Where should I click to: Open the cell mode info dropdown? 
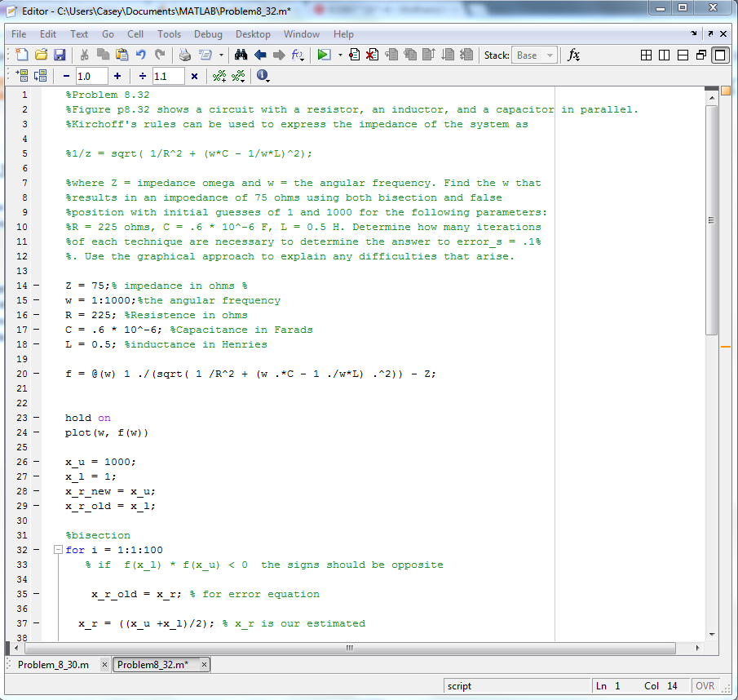click(x=263, y=76)
